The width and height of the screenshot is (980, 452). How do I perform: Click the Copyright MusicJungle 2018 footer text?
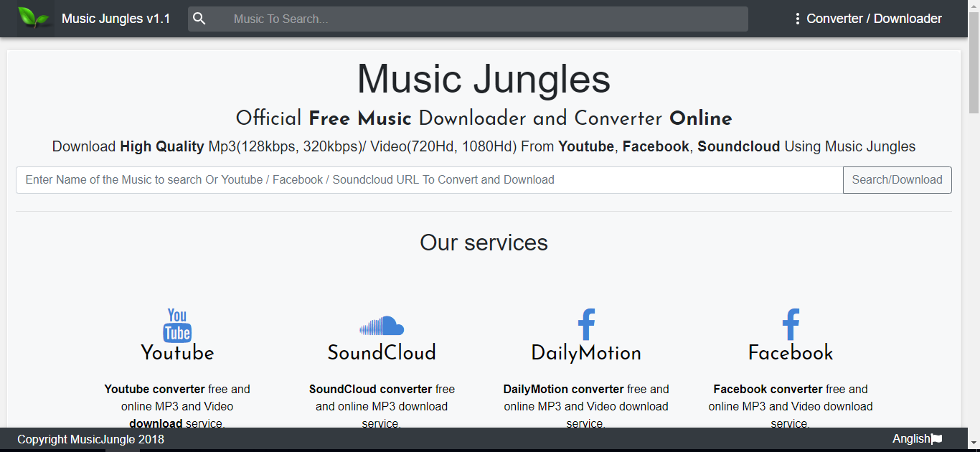tap(90, 439)
